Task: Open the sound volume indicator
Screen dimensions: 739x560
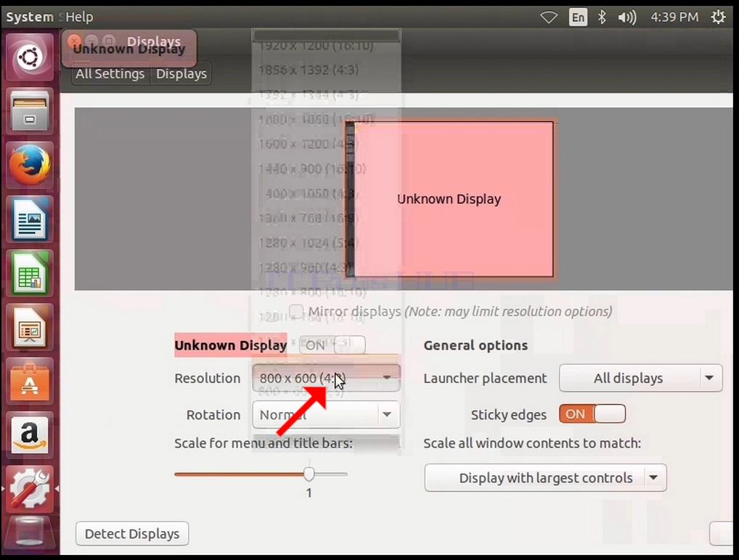Action: coord(626,17)
